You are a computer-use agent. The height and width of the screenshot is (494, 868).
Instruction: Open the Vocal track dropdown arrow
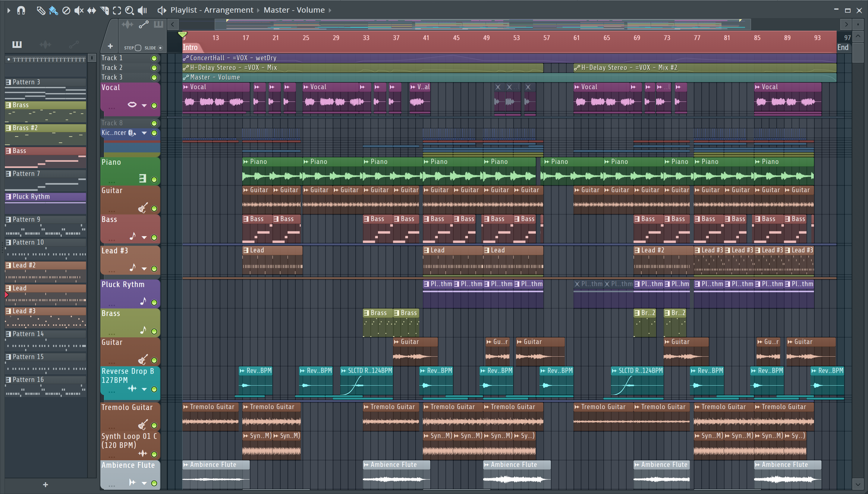pyautogui.click(x=144, y=105)
